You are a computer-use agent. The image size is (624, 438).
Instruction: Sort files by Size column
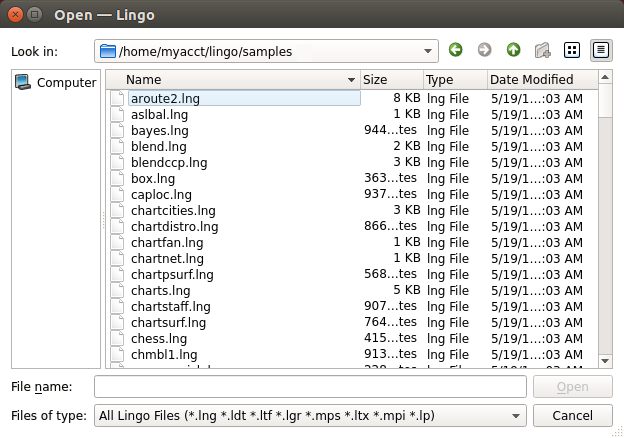coord(392,80)
